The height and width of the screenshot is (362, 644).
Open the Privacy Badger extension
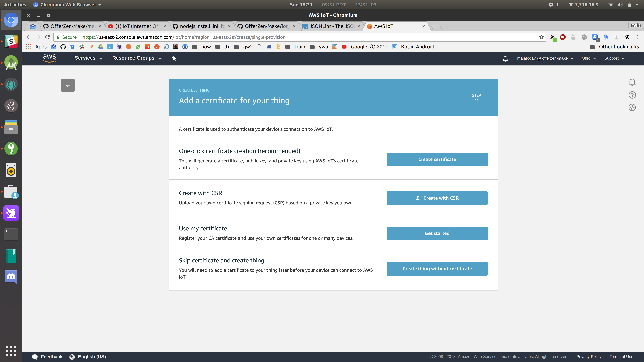click(x=552, y=37)
